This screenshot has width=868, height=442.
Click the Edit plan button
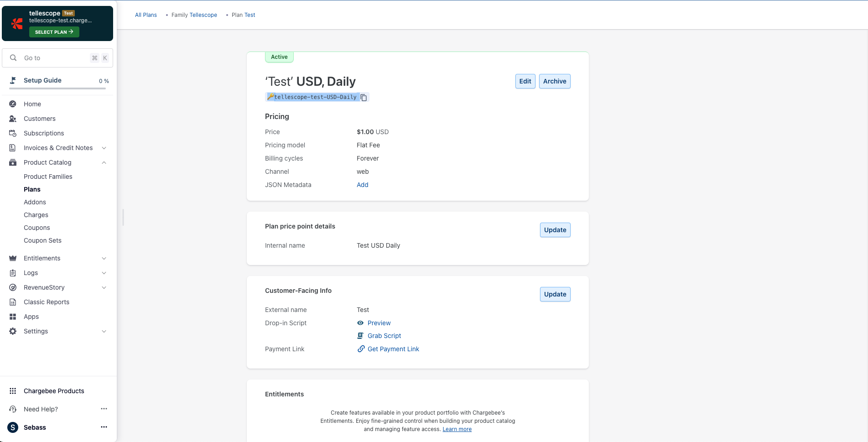click(525, 81)
